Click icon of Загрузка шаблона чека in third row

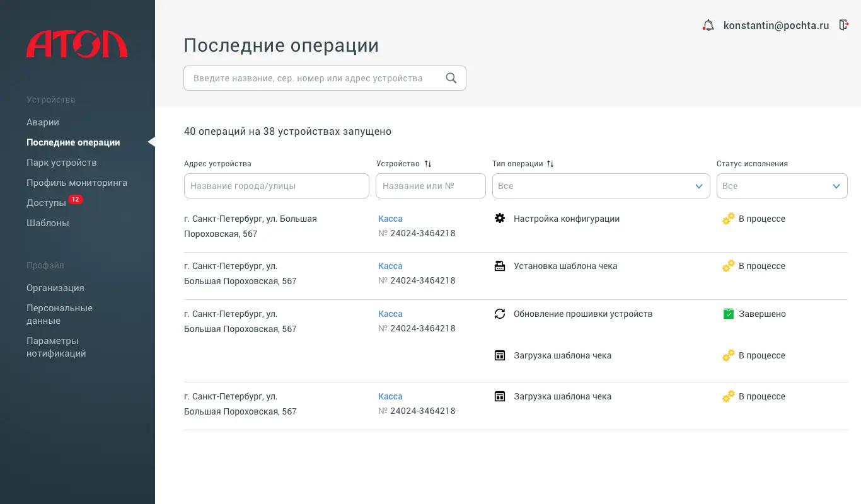click(x=500, y=355)
